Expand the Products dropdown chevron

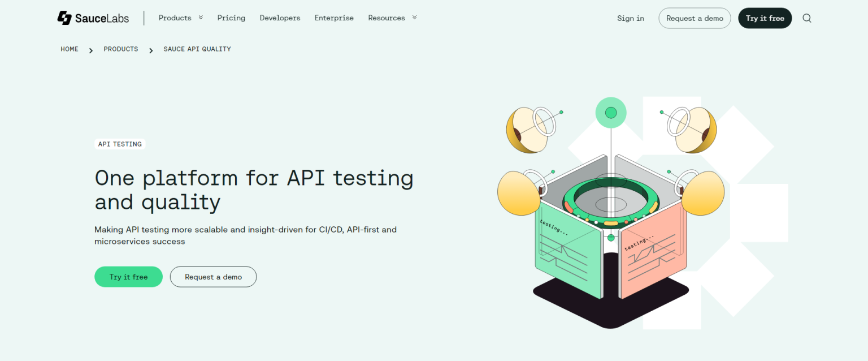point(201,18)
